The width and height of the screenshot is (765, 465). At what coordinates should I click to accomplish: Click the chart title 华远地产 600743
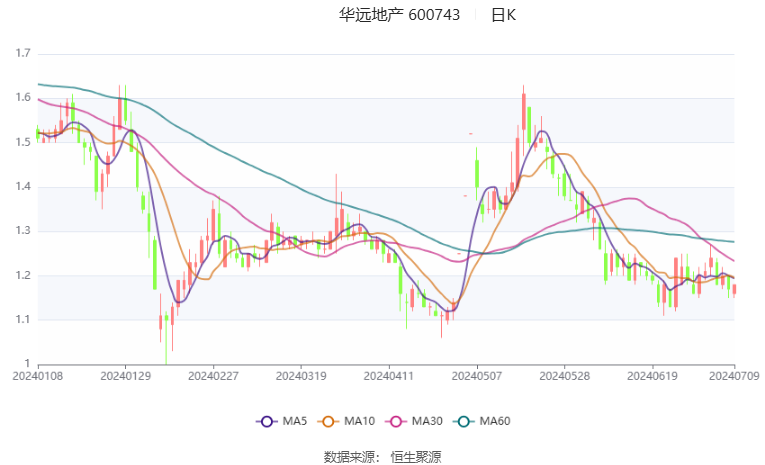coord(399,15)
